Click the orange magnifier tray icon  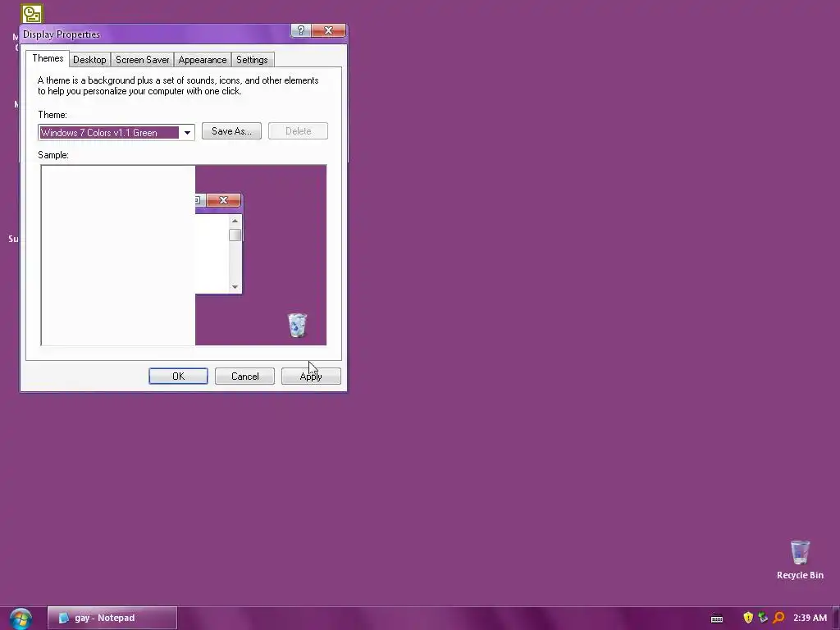click(x=778, y=618)
